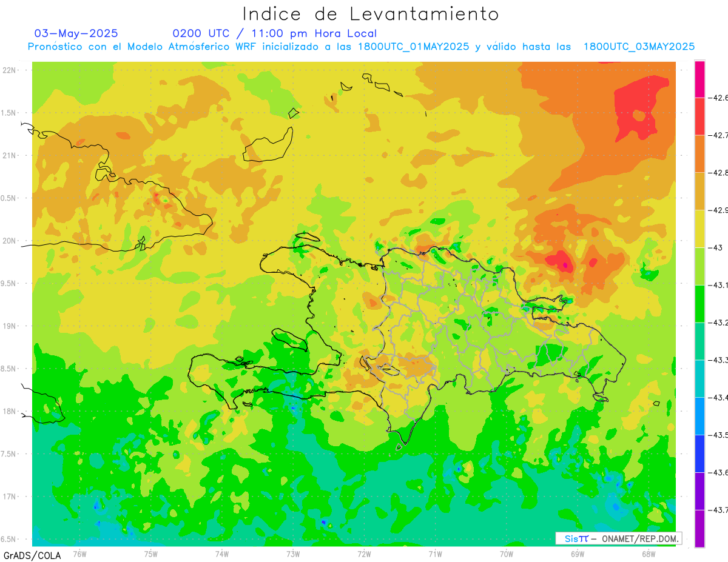The image size is (728, 562).
Task: Click the gold swatch below -42.8
Action: (699, 192)
